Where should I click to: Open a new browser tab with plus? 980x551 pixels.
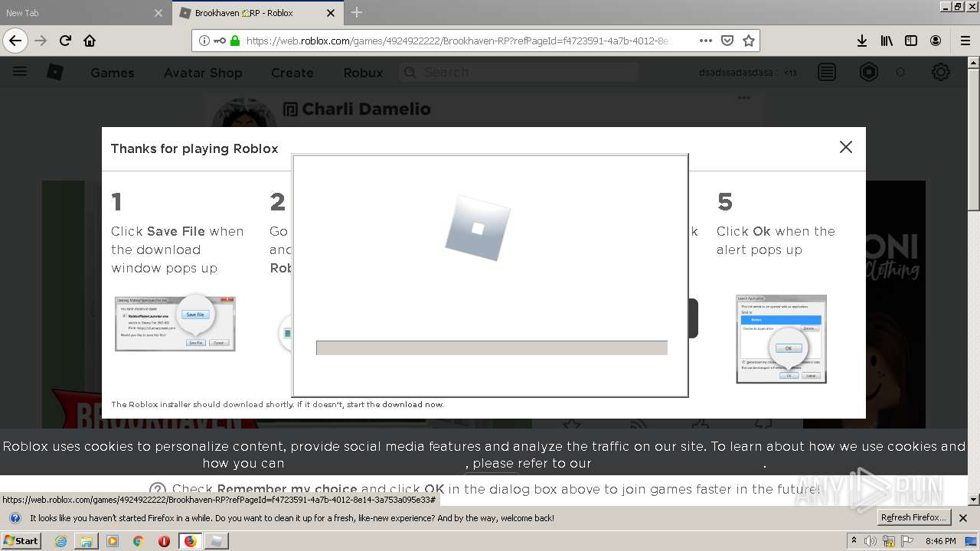357,12
